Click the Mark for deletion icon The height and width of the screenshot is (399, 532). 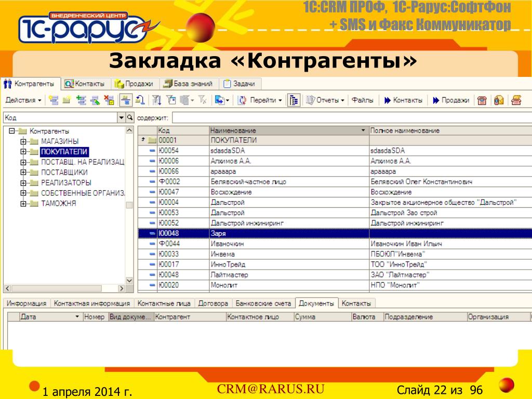(x=109, y=100)
